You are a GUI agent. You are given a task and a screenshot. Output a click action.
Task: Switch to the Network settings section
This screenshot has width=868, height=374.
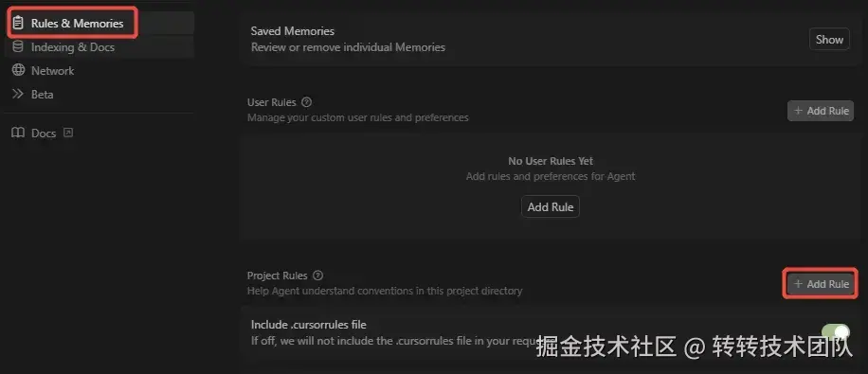coord(99,70)
